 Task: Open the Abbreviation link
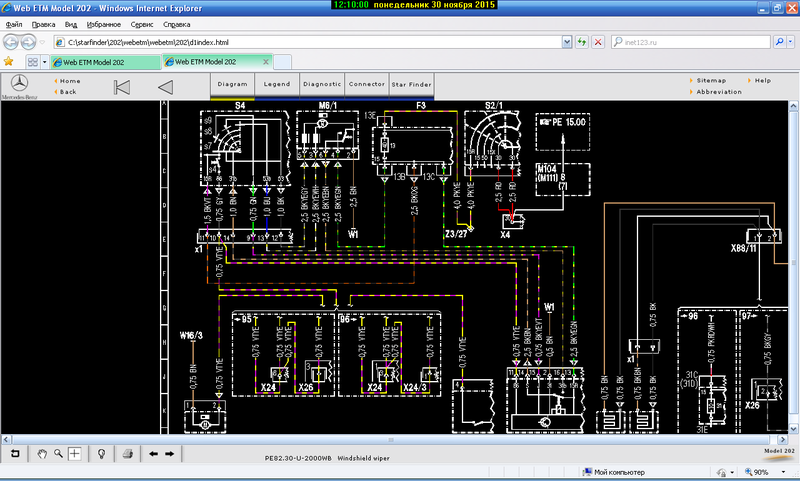point(719,91)
